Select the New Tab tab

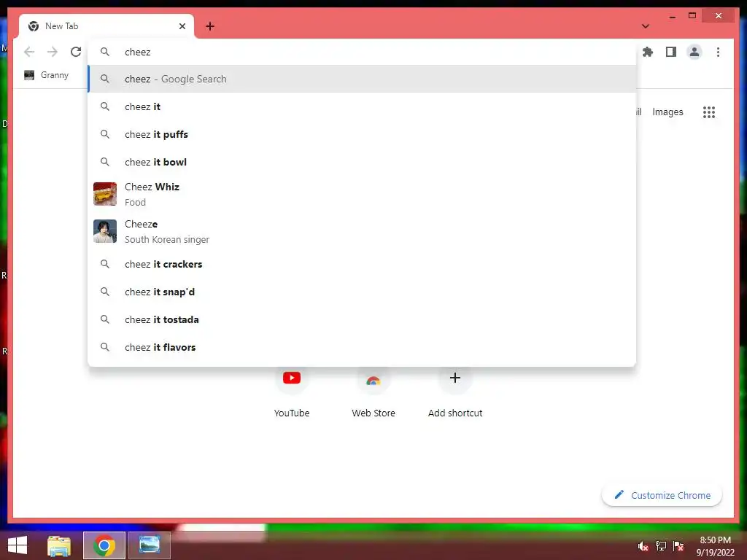(x=107, y=26)
